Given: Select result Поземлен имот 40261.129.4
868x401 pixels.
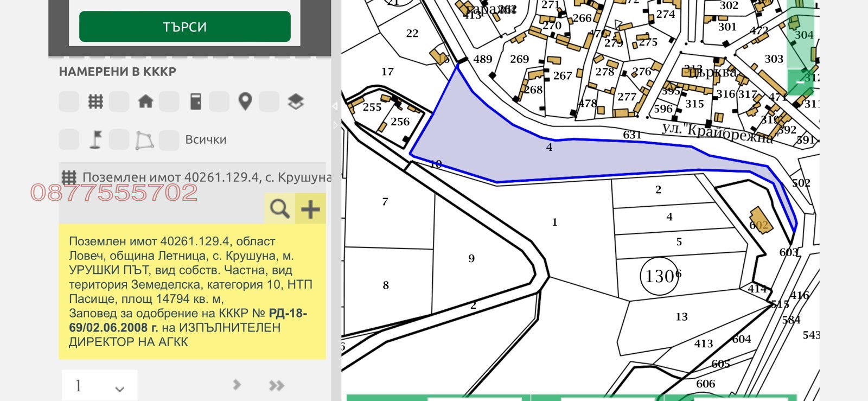Looking at the screenshot, I should click(x=201, y=177).
